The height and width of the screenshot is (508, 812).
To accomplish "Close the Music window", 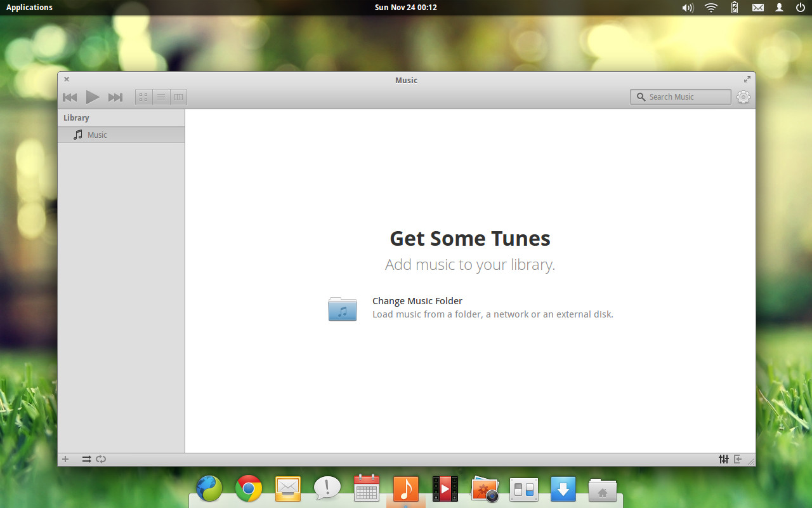I will pyautogui.click(x=67, y=79).
